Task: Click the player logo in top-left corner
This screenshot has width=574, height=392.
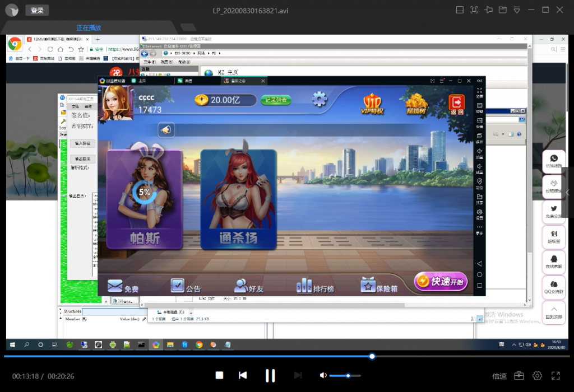Action: [12, 11]
